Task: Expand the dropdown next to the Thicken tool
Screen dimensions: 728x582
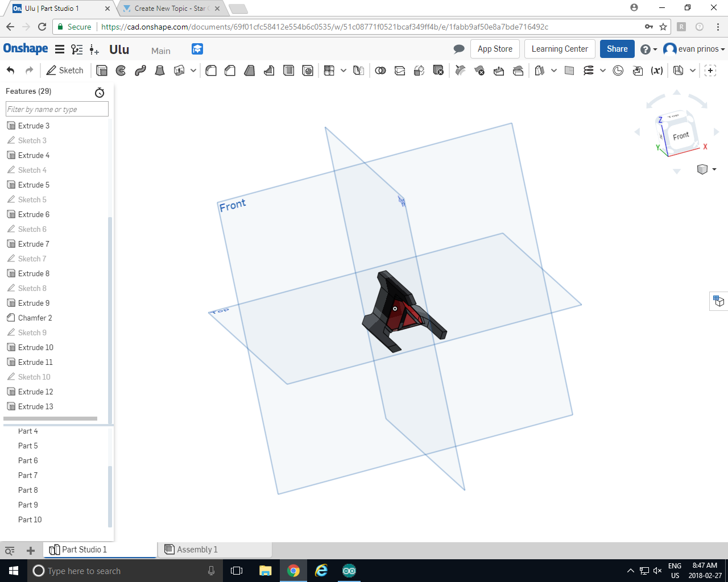Action: [193, 70]
